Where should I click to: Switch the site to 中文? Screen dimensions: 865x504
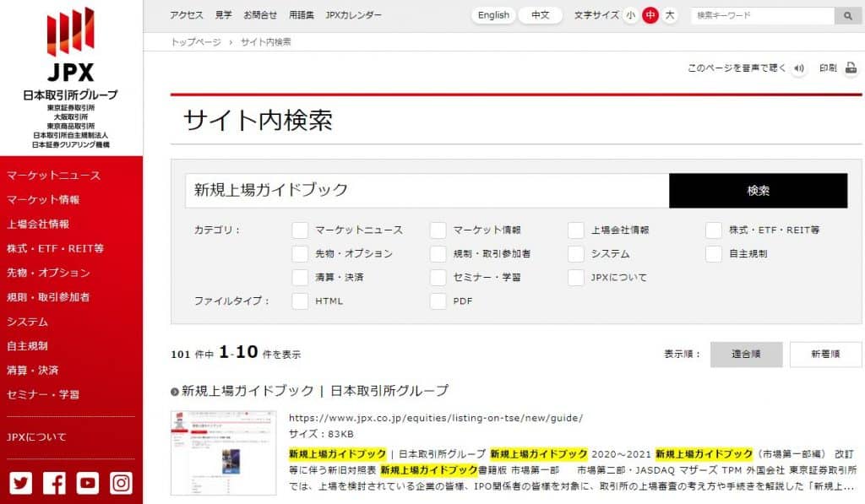point(540,15)
